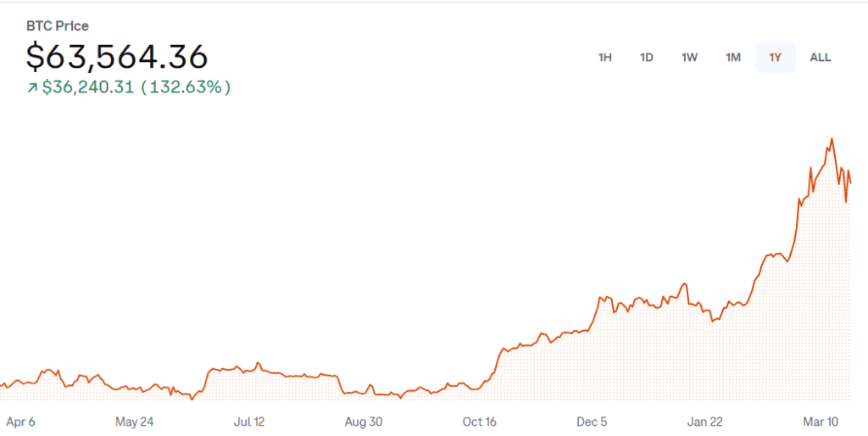Show the 1M price history

coord(733,58)
